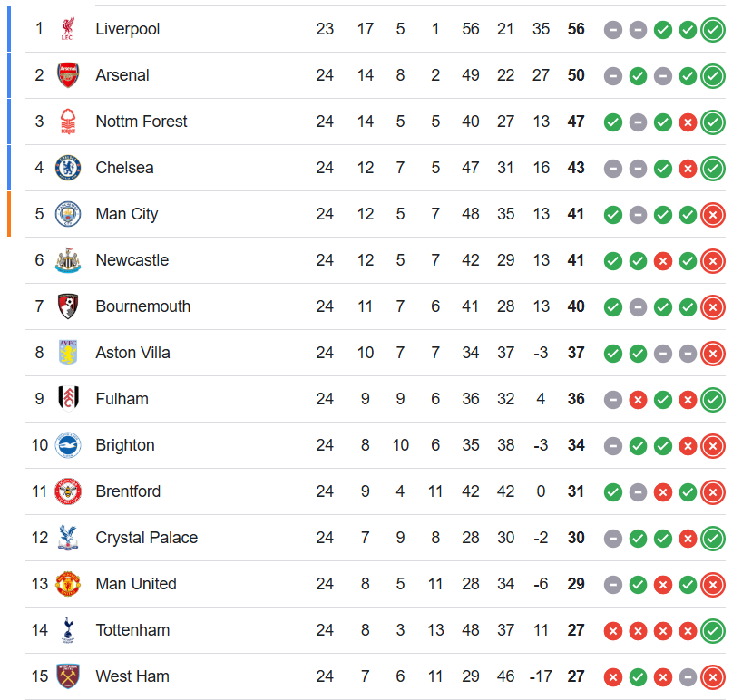Click the Arsenal club crest

[x=68, y=75]
